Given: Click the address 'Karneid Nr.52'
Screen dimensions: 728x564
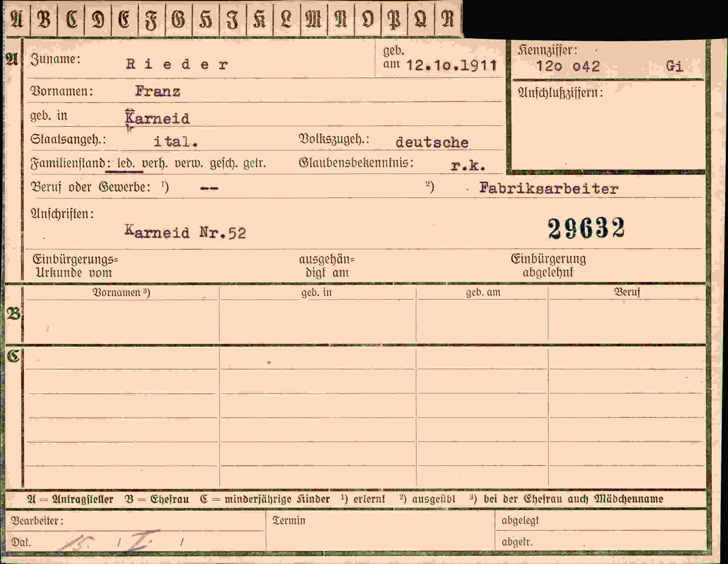Looking at the screenshot, I should 185,232.
